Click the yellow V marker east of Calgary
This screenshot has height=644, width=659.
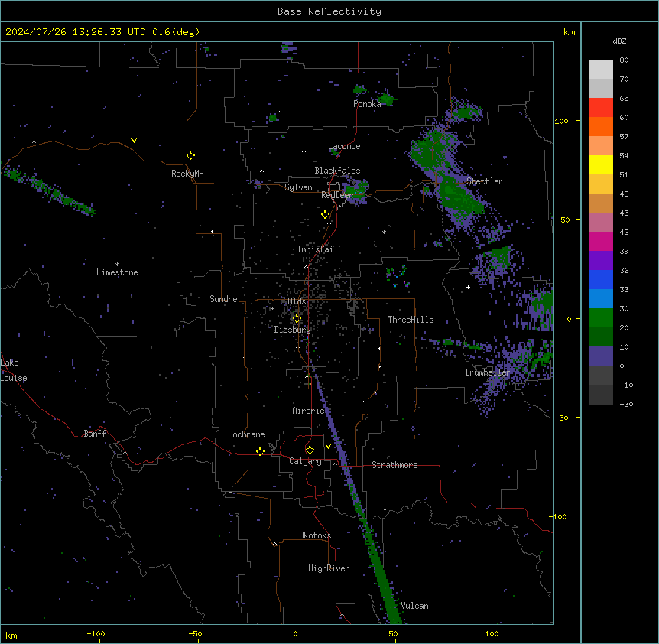tap(328, 447)
